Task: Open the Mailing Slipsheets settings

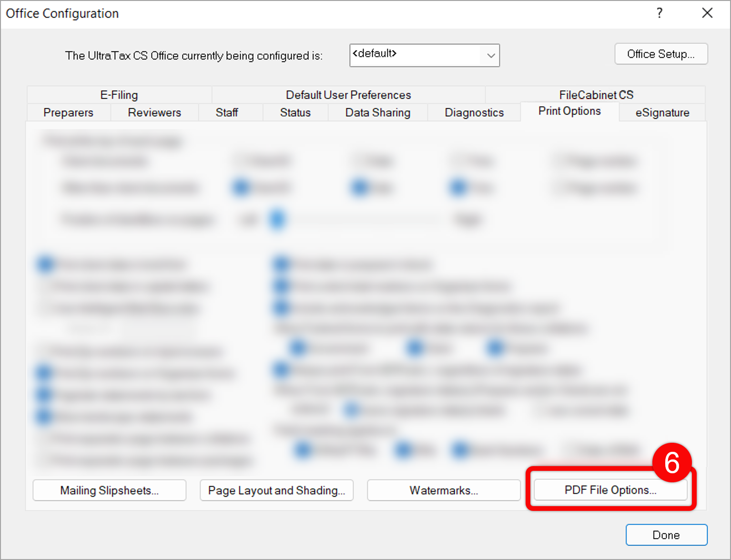Action: pos(109,490)
